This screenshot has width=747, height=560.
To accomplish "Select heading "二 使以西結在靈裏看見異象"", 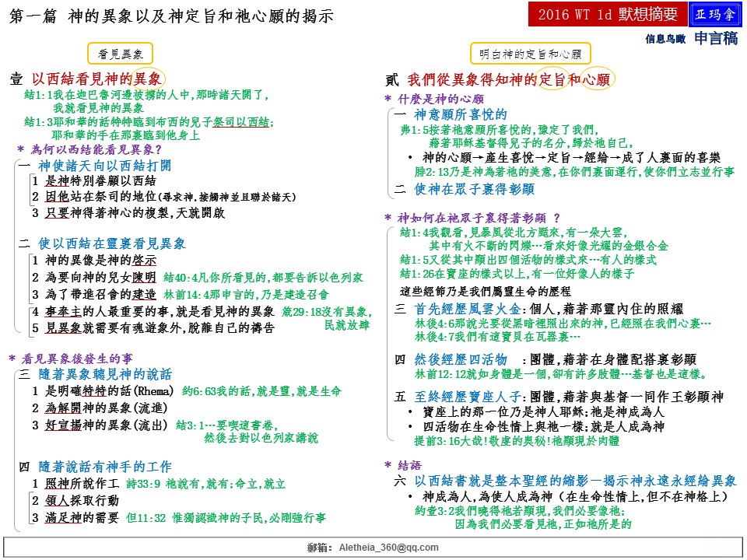I will (101, 243).
